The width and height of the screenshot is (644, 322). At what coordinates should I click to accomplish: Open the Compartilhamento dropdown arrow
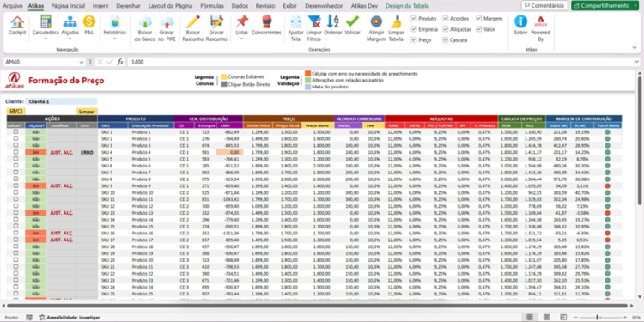point(635,6)
